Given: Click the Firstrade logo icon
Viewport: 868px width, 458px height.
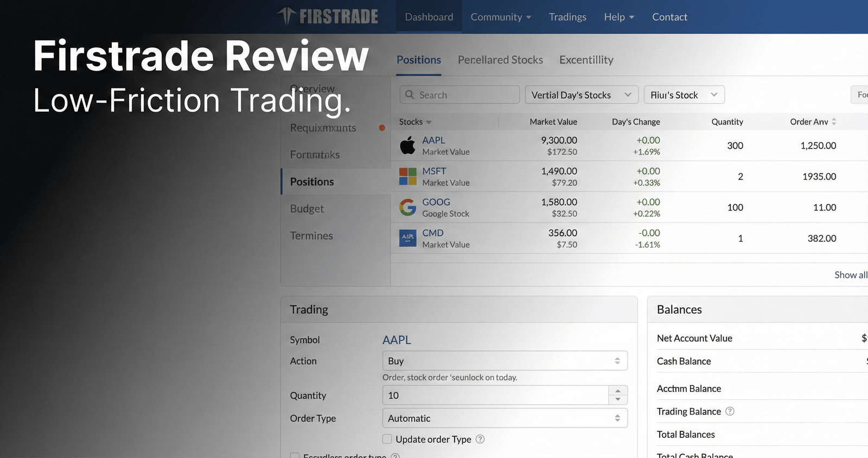Looking at the screenshot, I should click(x=286, y=16).
